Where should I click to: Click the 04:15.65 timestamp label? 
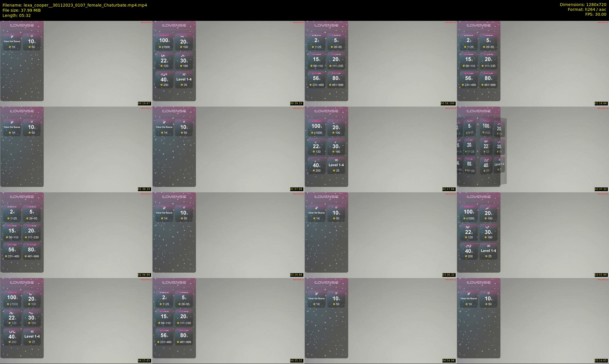pyautogui.click(x=144, y=361)
